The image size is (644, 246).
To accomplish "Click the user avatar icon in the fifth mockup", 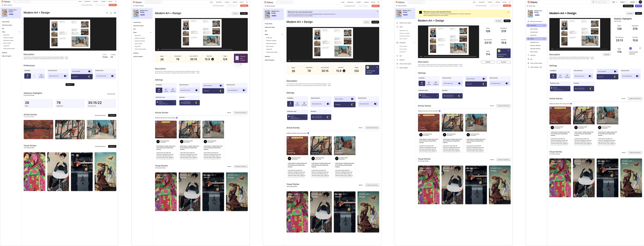I will (640, 2).
